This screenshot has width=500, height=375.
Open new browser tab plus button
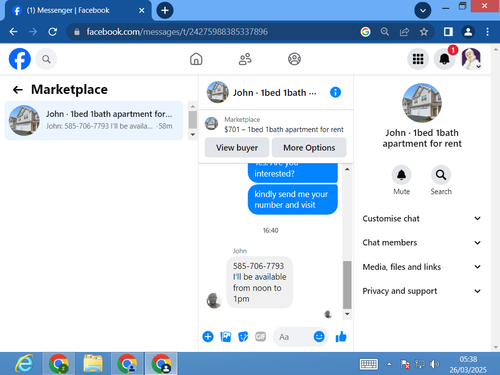tap(165, 10)
